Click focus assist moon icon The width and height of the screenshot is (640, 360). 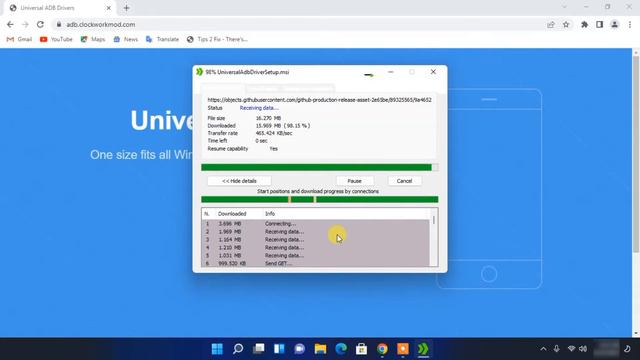click(627, 349)
